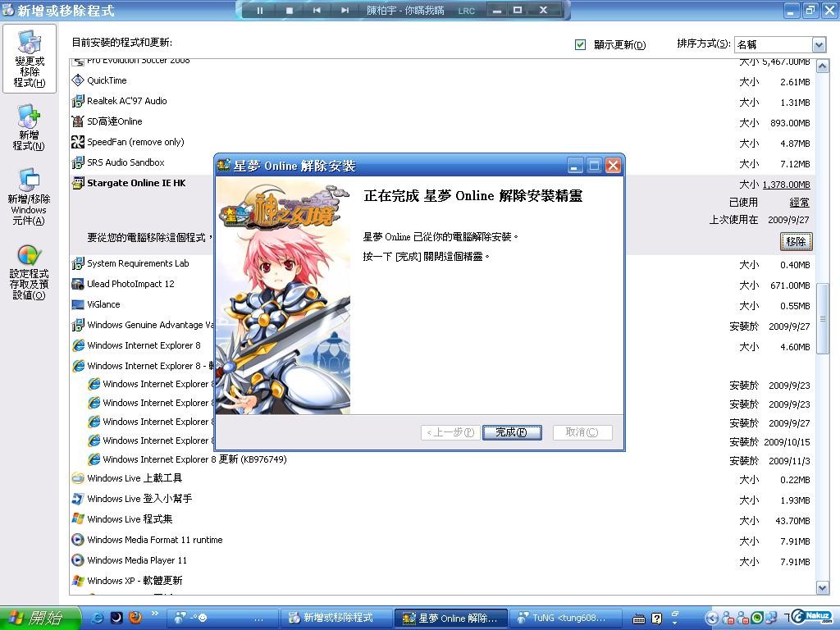Select the 'Windows Media Player 11' row text

pos(137,560)
